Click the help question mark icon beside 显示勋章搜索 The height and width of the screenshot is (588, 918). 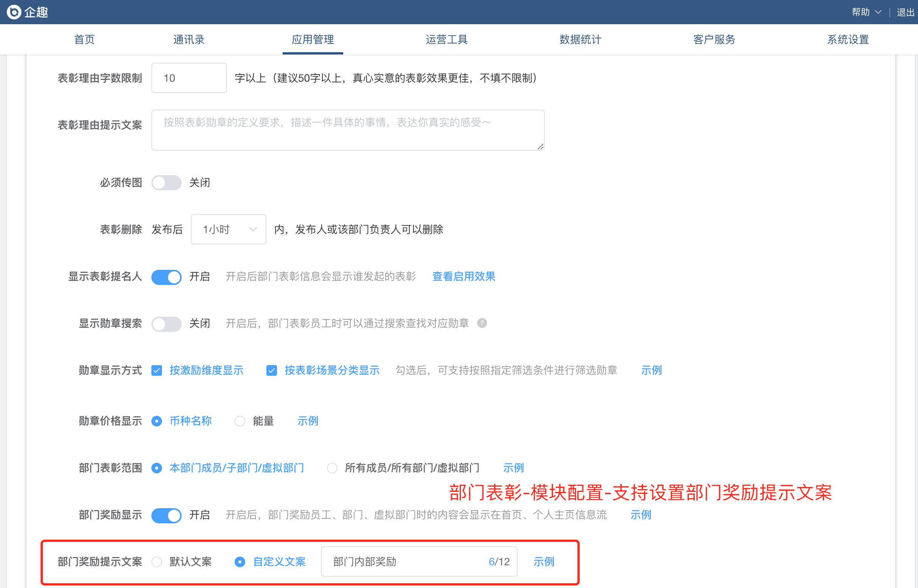click(x=482, y=324)
